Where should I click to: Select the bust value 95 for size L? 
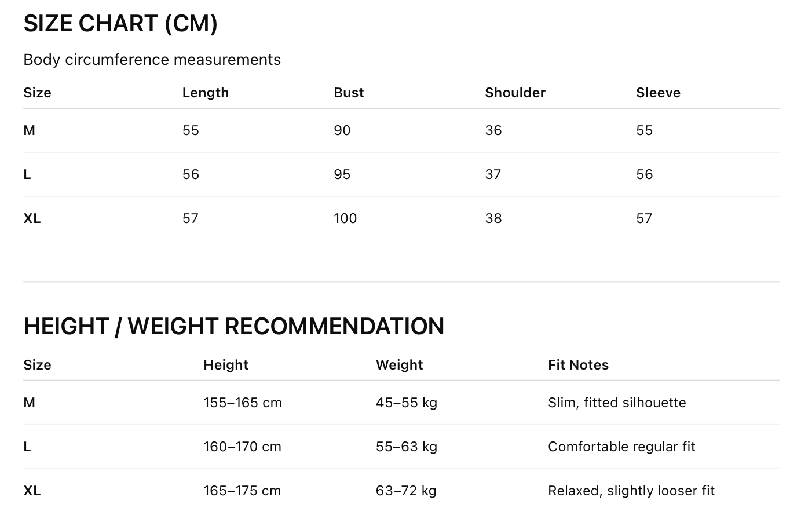coord(342,174)
